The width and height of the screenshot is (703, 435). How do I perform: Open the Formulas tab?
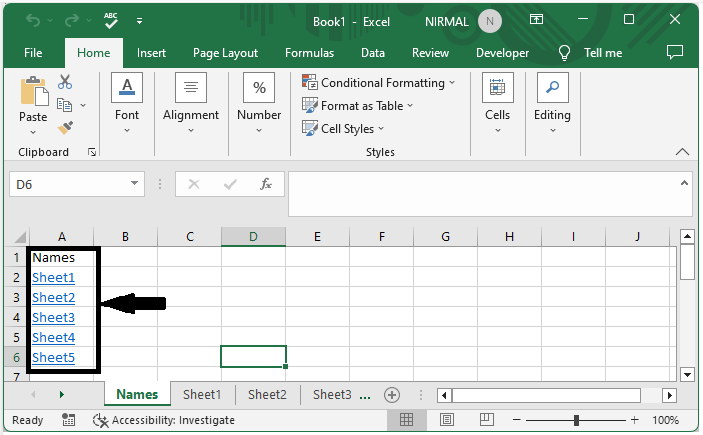coord(309,53)
